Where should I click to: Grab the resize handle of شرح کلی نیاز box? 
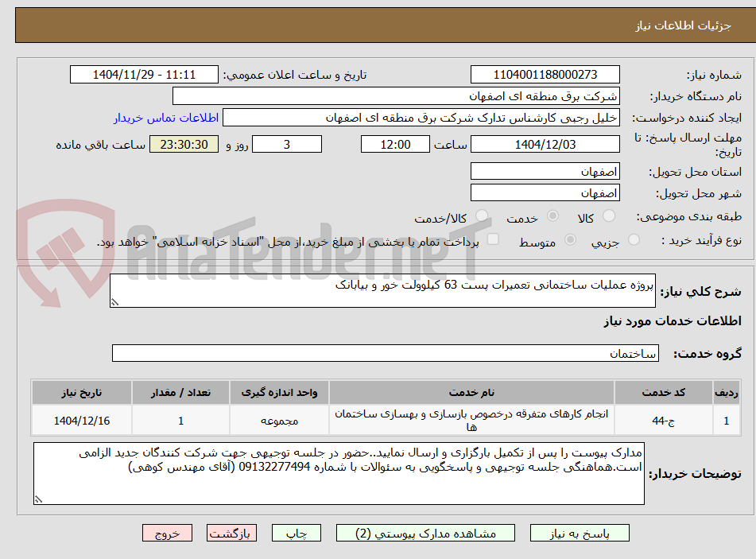pos(114,302)
